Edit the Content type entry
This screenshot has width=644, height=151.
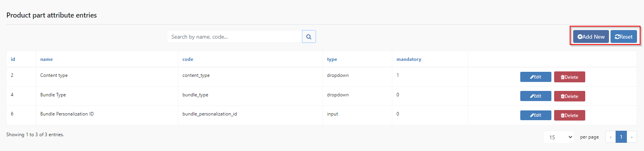click(535, 77)
